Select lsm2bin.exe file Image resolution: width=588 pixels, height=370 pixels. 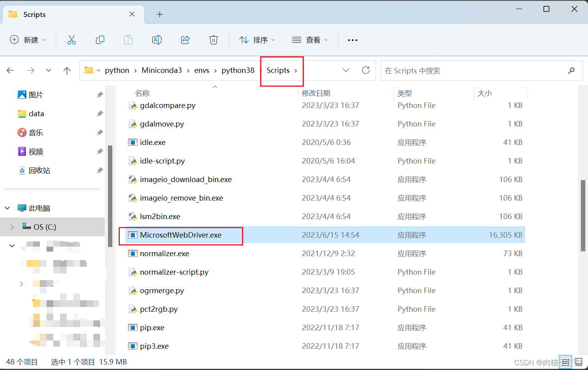160,216
